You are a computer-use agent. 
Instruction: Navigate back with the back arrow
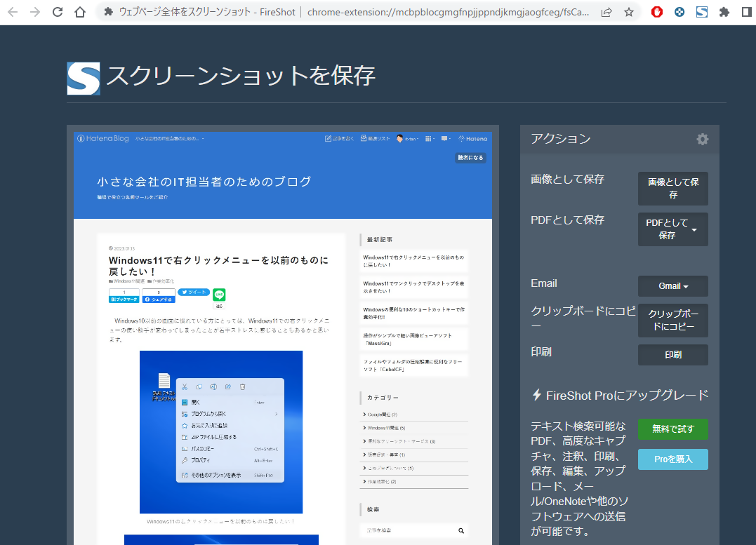(x=13, y=12)
